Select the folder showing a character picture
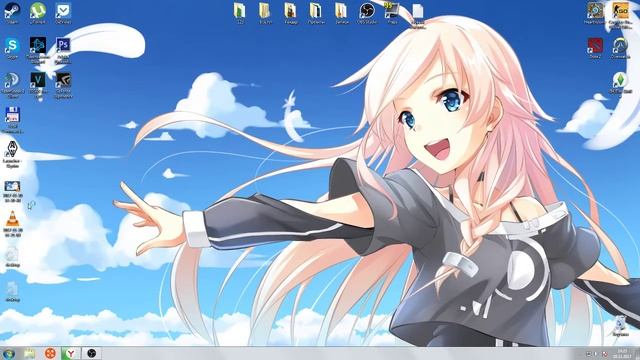This screenshot has height=360, width=640. click(291, 12)
